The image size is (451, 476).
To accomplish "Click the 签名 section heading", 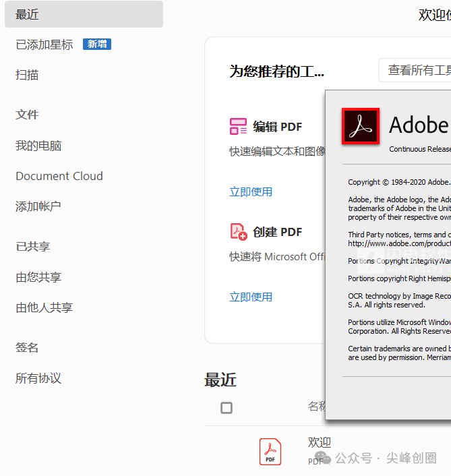I will (27, 348).
